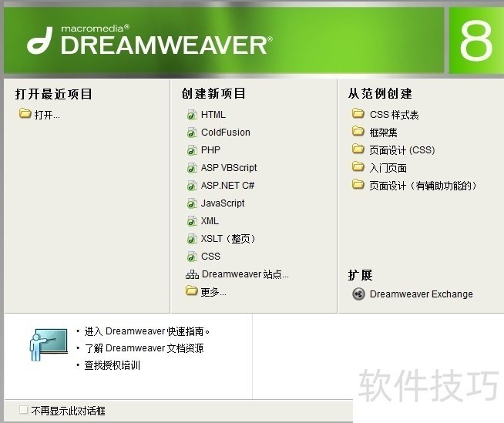Click the 查找授权培训 link
The width and height of the screenshot is (504, 423).
click(x=113, y=365)
